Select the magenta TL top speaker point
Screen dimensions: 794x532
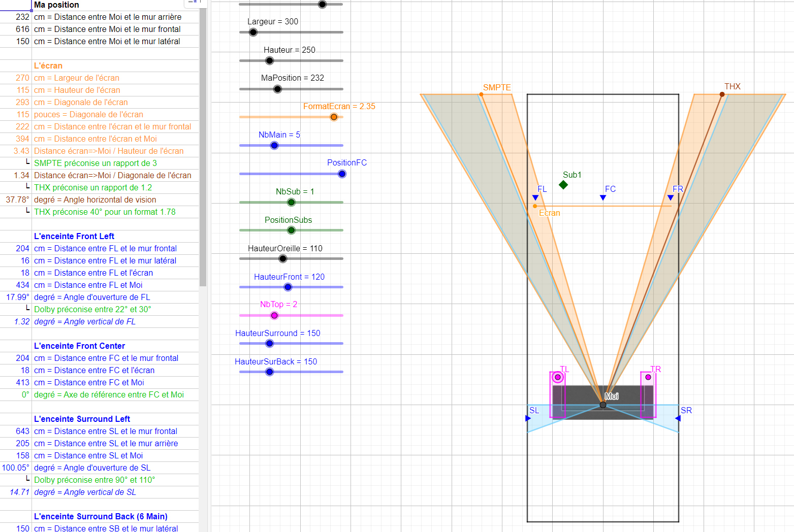[558, 377]
